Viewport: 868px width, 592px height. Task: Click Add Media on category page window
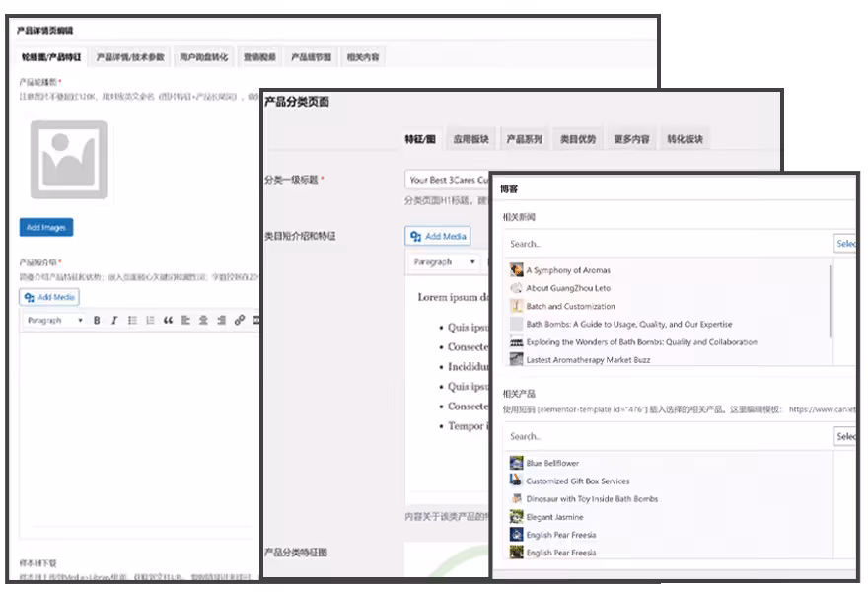click(438, 236)
